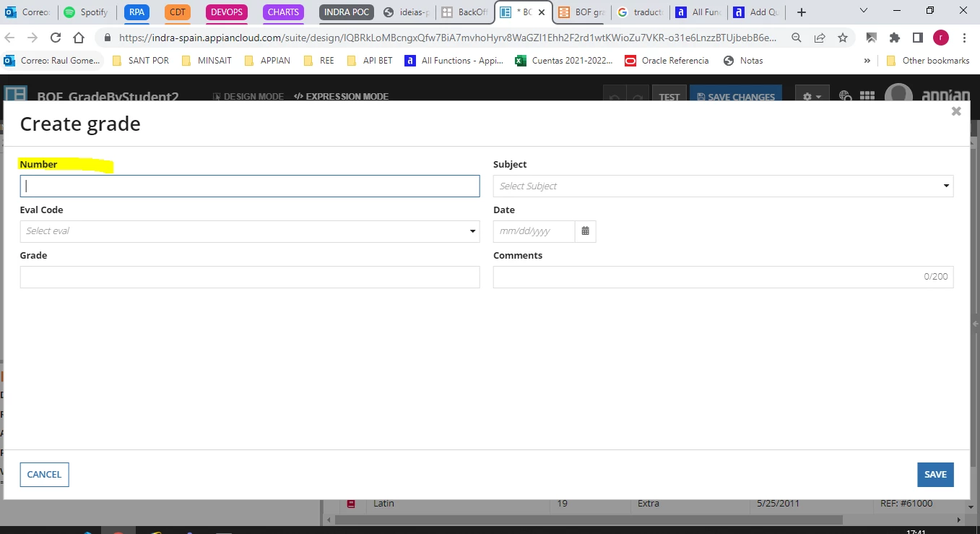Open the Other bookmarks folder

(928, 61)
